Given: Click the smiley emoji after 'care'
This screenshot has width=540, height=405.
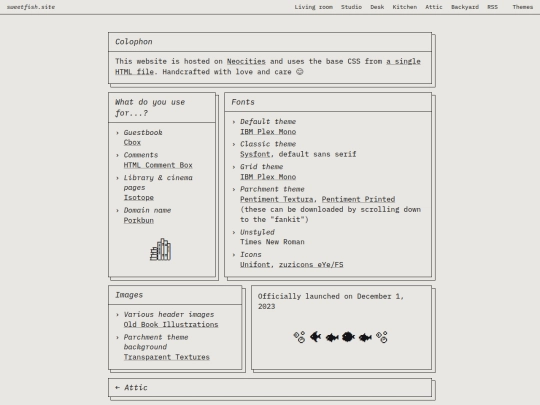Looking at the screenshot, I should pos(300,72).
